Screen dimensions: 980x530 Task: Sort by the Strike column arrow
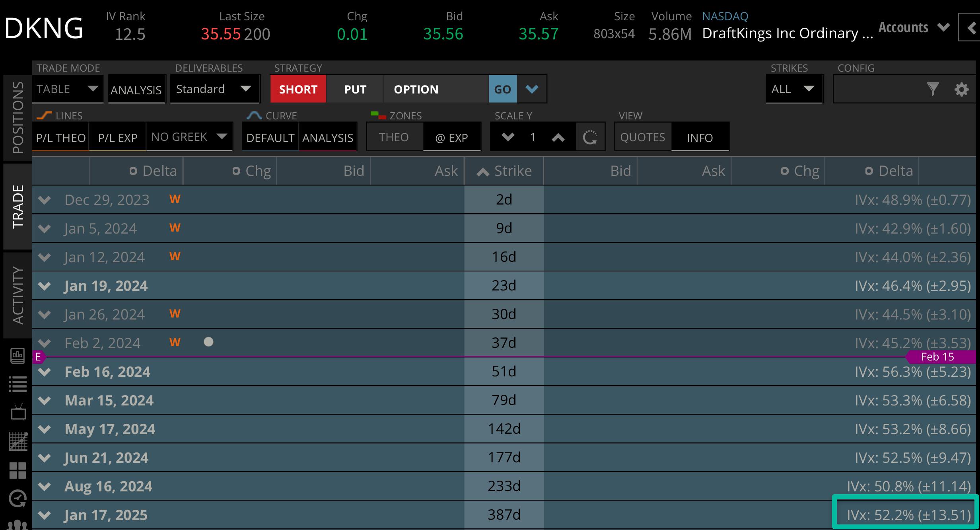click(x=483, y=172)
